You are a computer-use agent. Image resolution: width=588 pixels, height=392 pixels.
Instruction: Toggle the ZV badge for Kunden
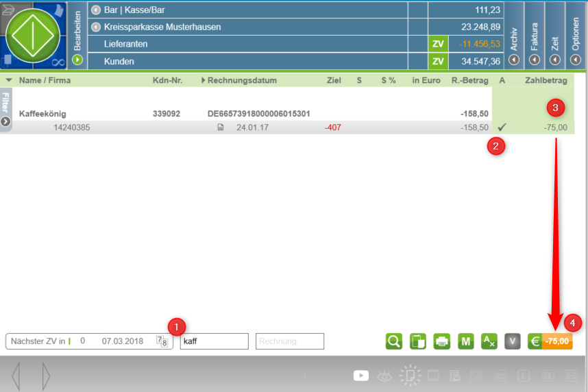tap(438, 62)
